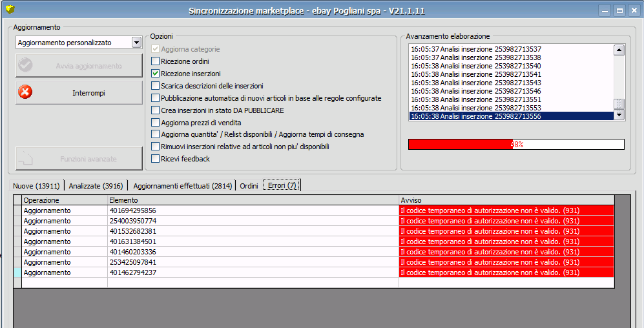Open the Analizzate (3916) tab
This screenshot has height=328, width=644.
click(x=96, y=186)
